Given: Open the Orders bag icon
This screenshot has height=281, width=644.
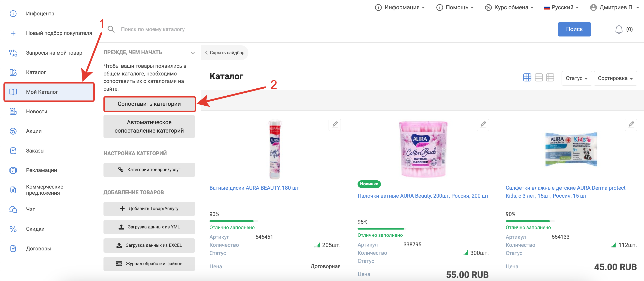Looking at the screenshot, I should point(13,151).
